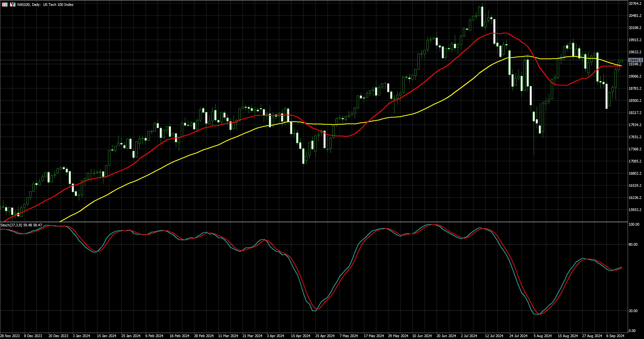Click the 5 Aug 2024 date label

click(542, 336)
